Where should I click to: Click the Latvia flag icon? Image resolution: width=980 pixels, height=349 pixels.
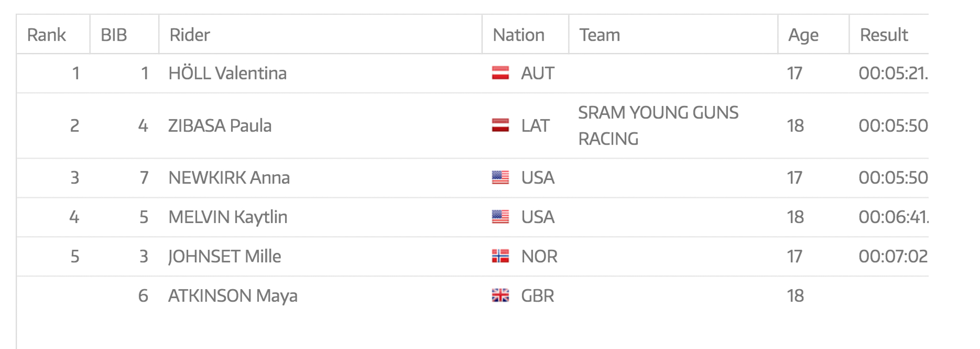[500, 125]
